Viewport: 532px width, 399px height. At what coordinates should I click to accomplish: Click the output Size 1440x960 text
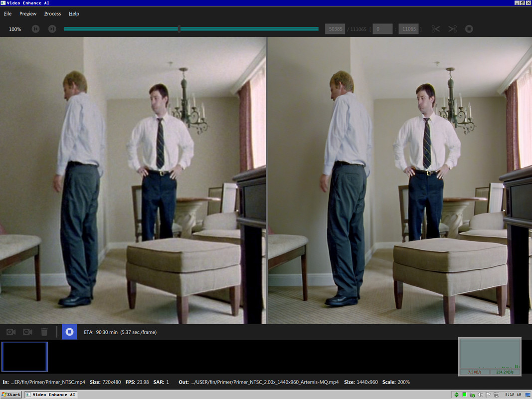coord(360,382)
